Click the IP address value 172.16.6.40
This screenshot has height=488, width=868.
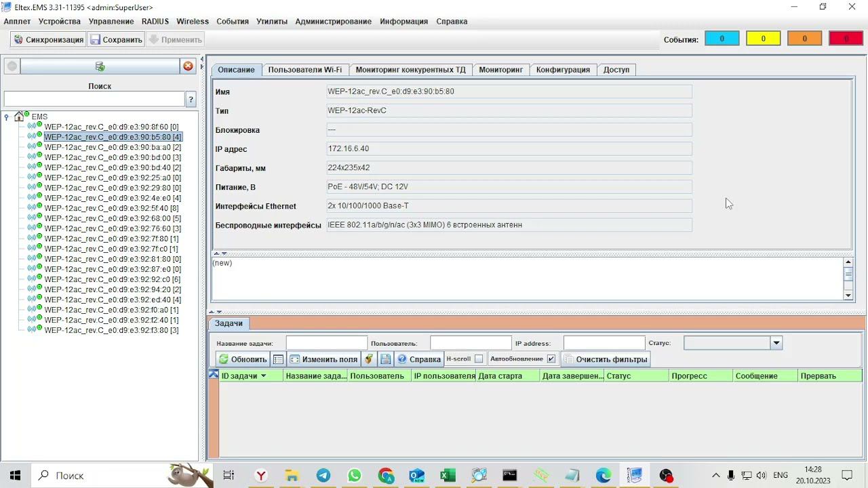[x=349, y=148]
